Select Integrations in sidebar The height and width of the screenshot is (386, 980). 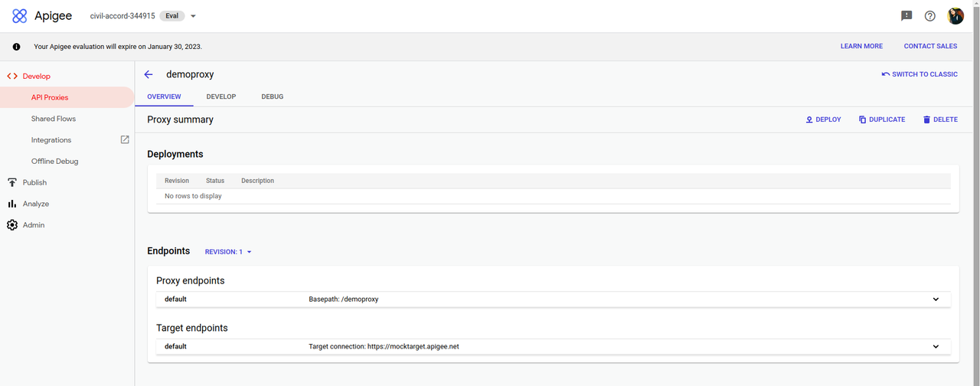tap(51, 140)
